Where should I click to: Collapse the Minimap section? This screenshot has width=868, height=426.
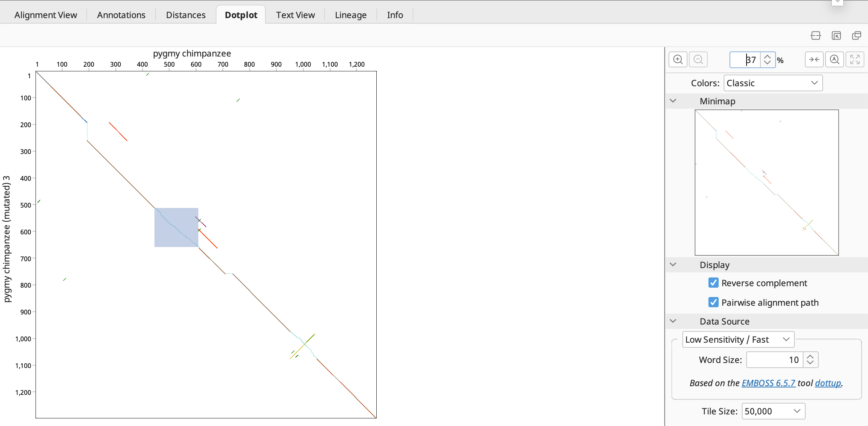coord(673,101)
